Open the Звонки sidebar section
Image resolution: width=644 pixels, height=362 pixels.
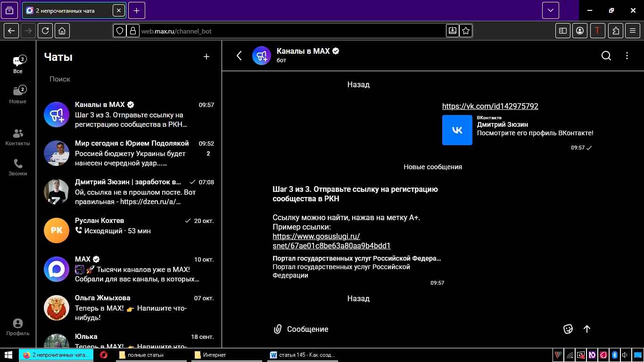pos(18,167)
